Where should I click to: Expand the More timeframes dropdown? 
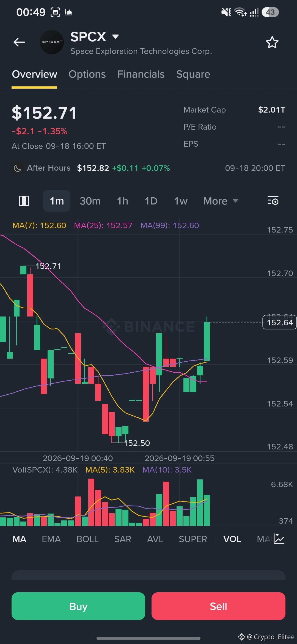click(x=221, y=201)
